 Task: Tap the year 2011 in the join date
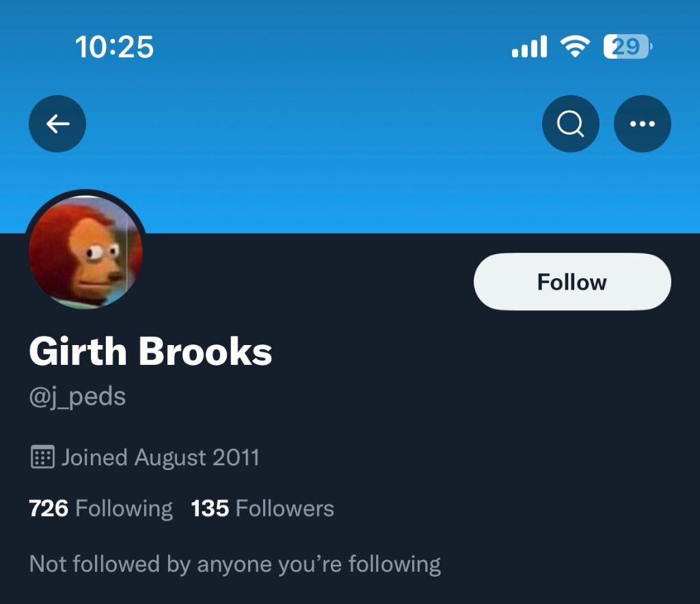pos(236,457)
